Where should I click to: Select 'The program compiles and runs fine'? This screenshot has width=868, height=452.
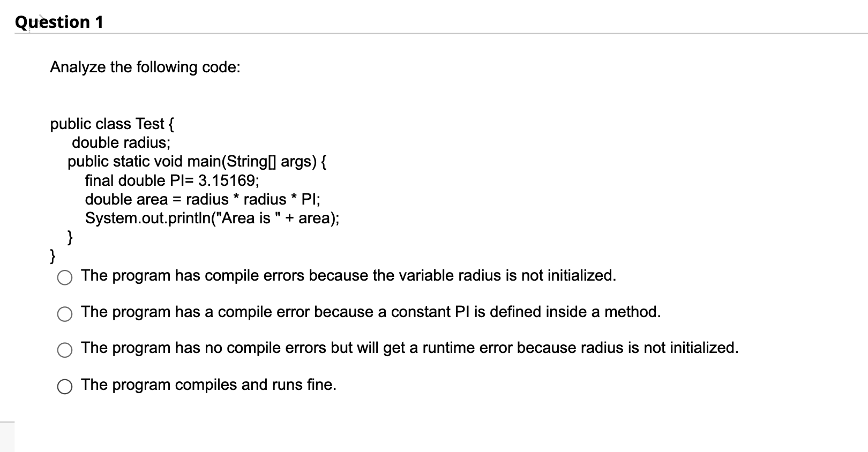pos(64,387)
